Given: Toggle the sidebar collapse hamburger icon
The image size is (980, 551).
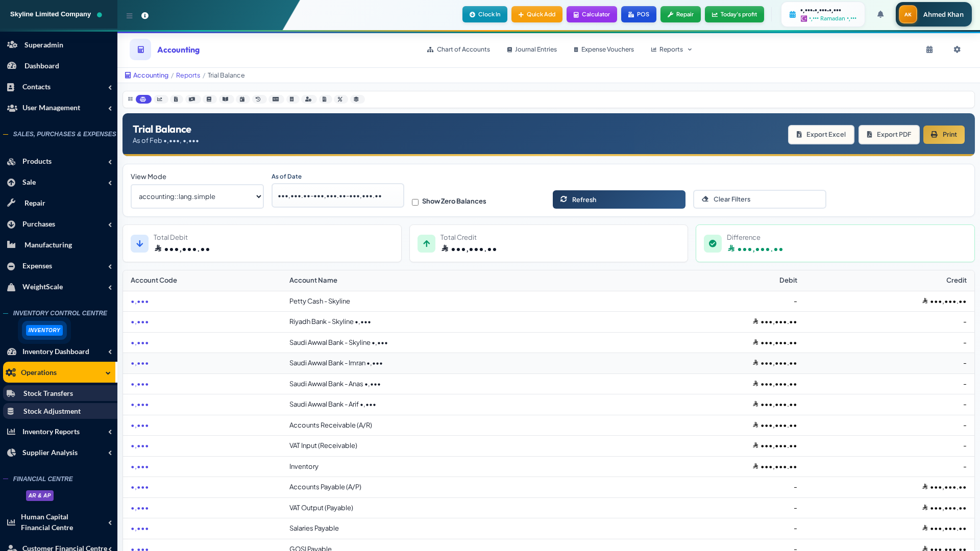Looking at the screenshot, I should (x=130, y=15).
